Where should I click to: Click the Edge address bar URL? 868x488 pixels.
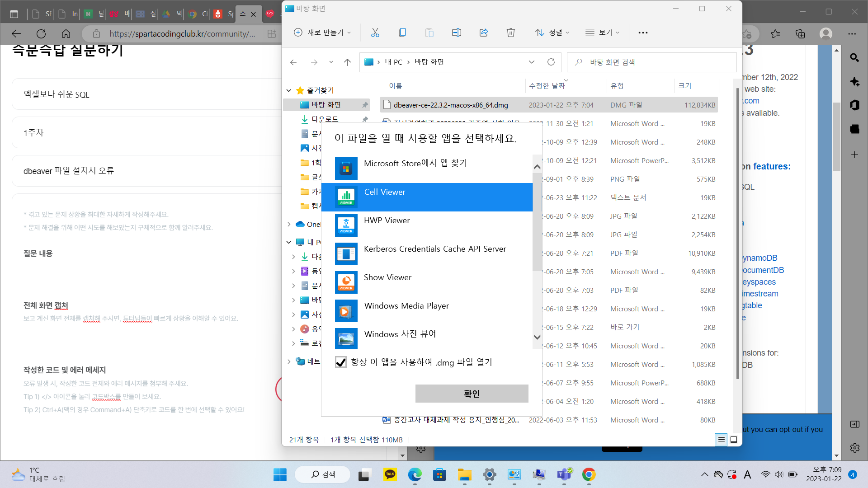point(182,34)
